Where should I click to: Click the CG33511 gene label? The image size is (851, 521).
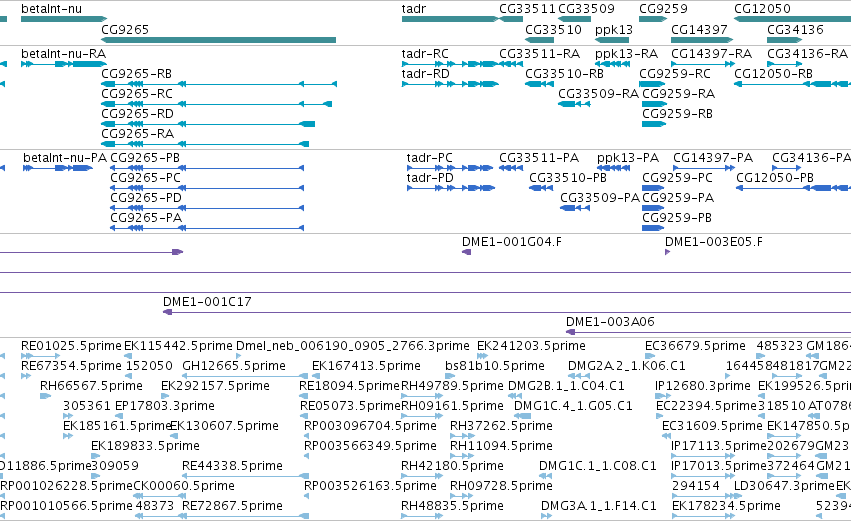coord(527,9)
